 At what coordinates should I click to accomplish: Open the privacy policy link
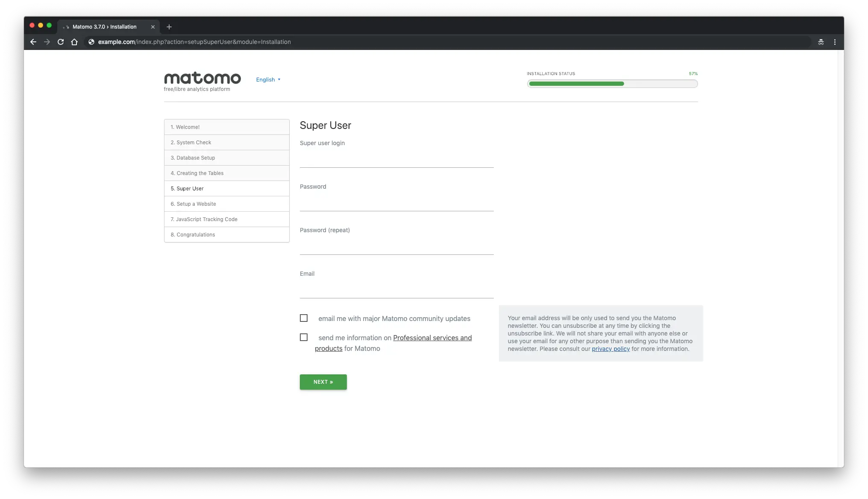click(x=610, y=349)
